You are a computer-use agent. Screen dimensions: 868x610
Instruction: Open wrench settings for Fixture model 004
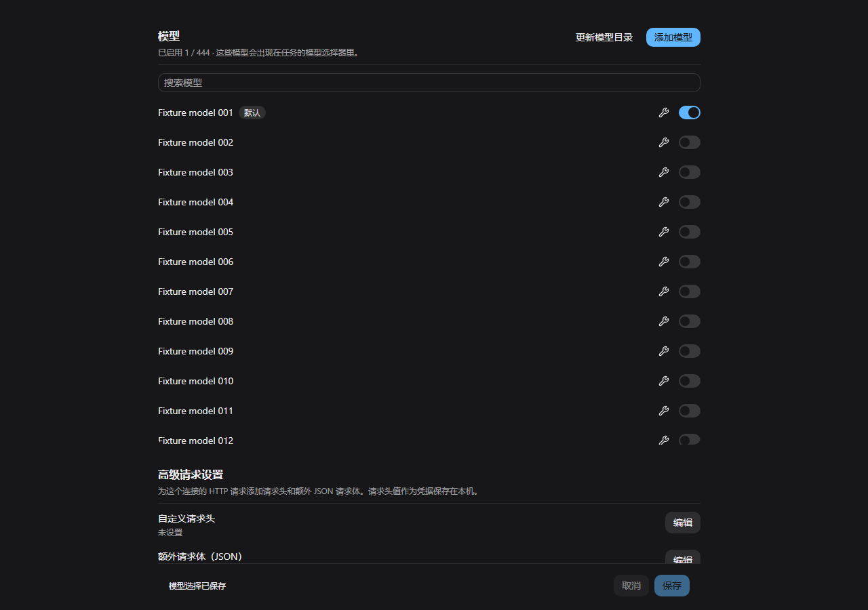664,202
